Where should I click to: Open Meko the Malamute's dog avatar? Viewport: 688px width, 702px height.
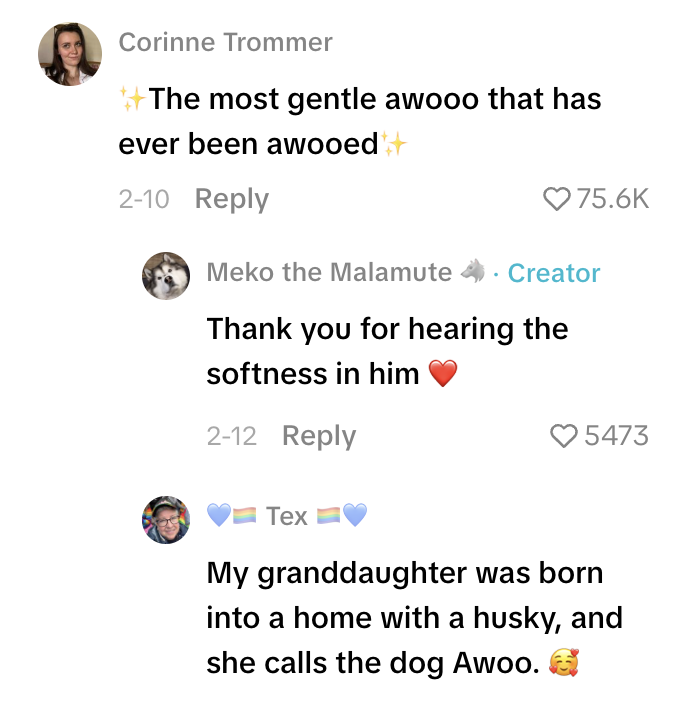(166, 276)
